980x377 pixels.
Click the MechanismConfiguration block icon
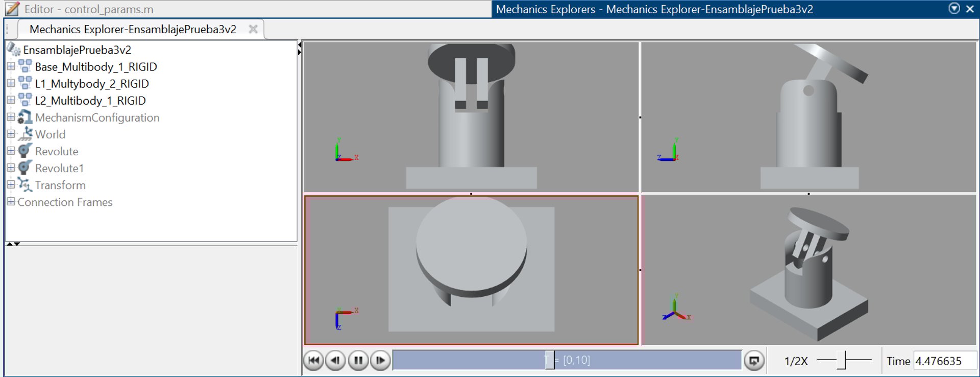pos(24,117)
